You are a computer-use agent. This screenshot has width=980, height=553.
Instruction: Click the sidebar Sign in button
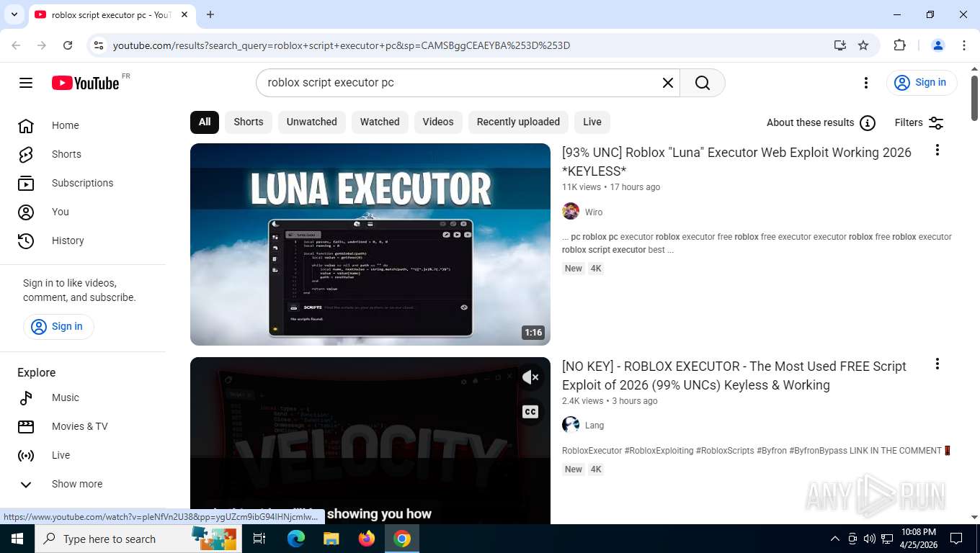tap(58, 326)
